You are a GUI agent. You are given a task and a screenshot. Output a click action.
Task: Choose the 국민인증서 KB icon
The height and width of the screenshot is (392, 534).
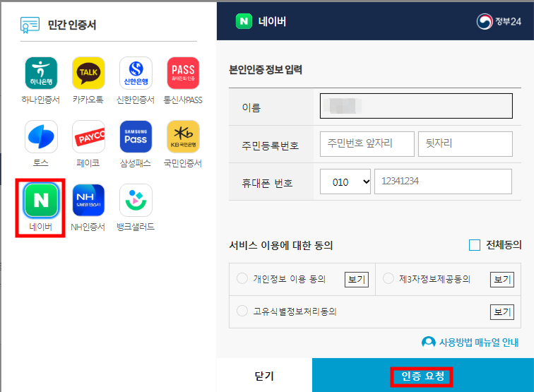[x=183, y=136]
